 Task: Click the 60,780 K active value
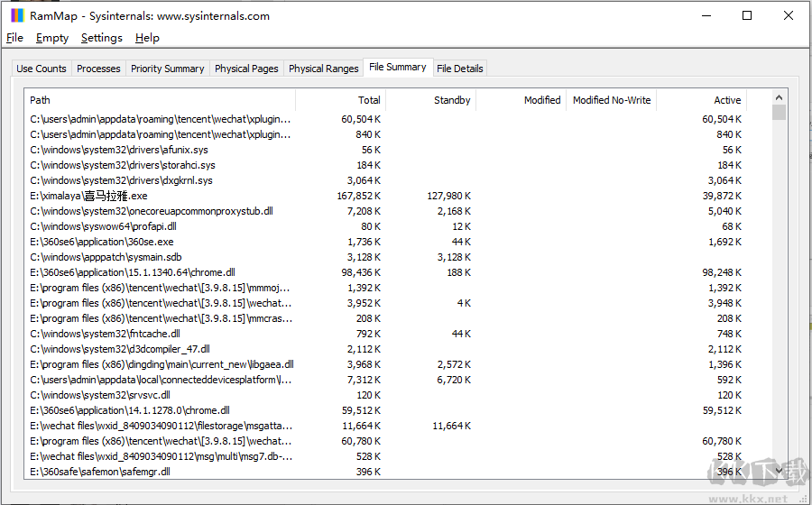tap(722, 441)
